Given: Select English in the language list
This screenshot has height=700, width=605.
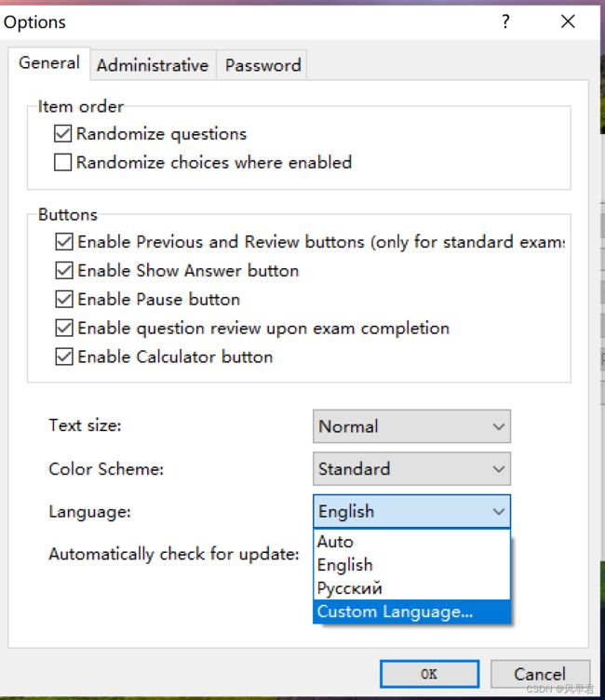Looking at the screenshot, I should coord(411,565).
